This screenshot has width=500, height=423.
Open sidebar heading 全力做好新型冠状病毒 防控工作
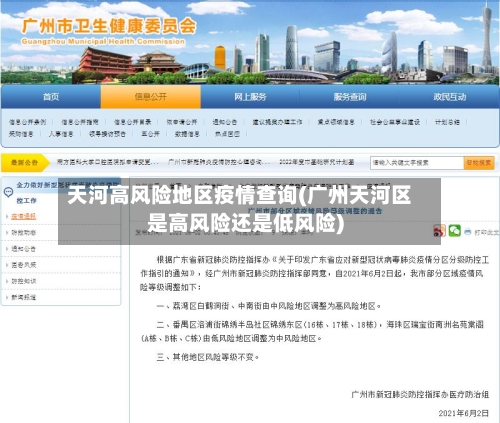tap(68, 192)
